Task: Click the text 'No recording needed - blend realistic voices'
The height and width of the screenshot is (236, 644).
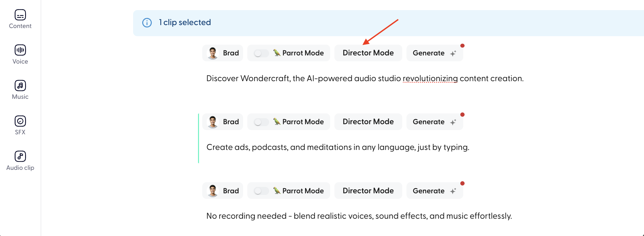Action: pos(290,216)
